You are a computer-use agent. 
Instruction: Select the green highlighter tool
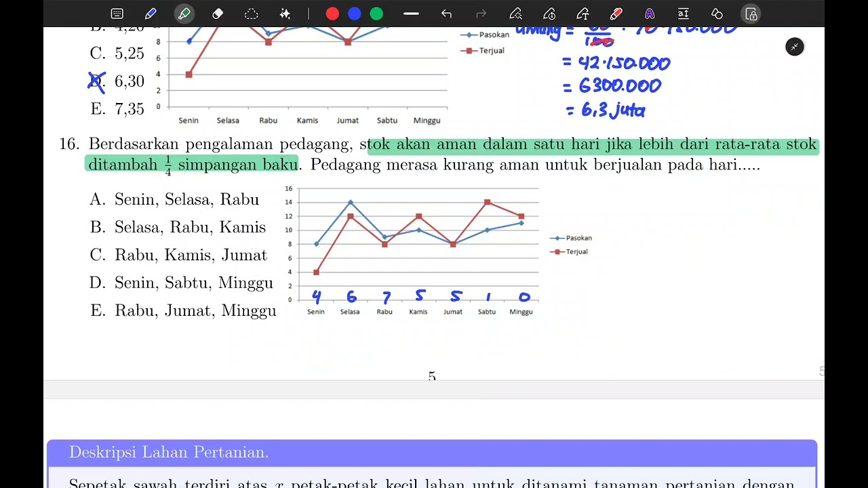pyautogui.click(x=184, y=14)
